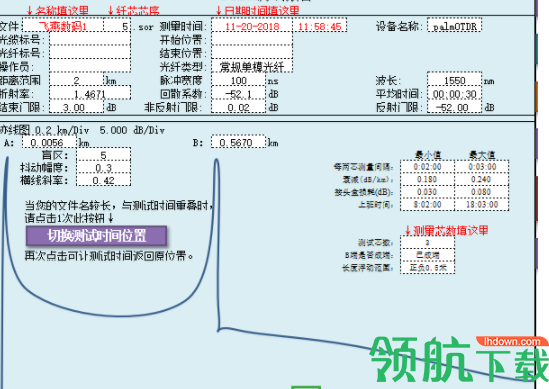Click the 反射门限 value -52.00
The width and height of the screenshot is (549, 389).
(454, 107)
